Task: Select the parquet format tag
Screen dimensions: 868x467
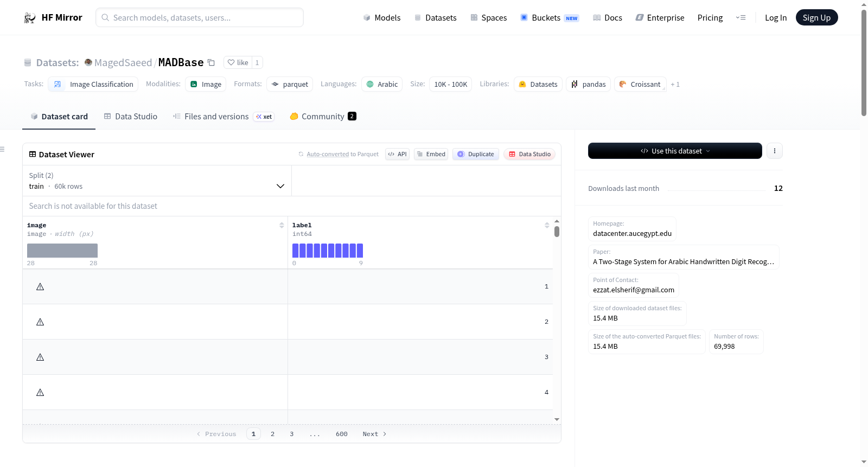Action: point(290,85)
